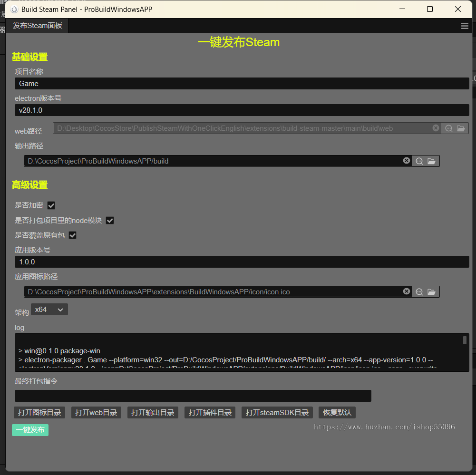Viewport: 476px width, 475px height.
Task: Click the log area scrollbar thumb
Action: (465, 340)
